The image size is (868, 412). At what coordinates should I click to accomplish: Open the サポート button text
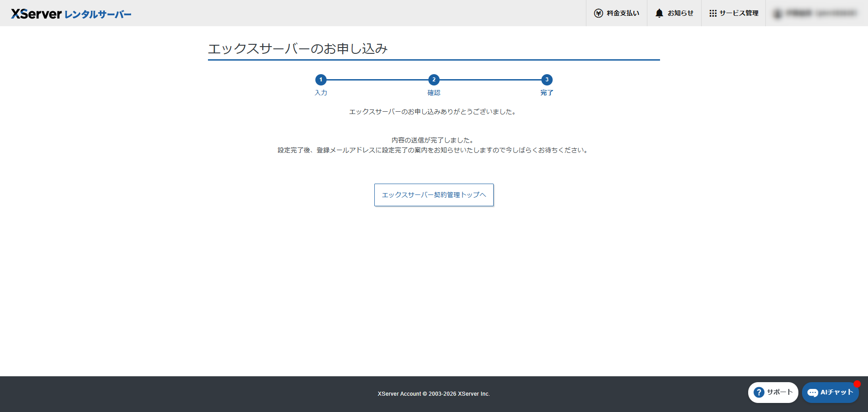tap(780, 392)
